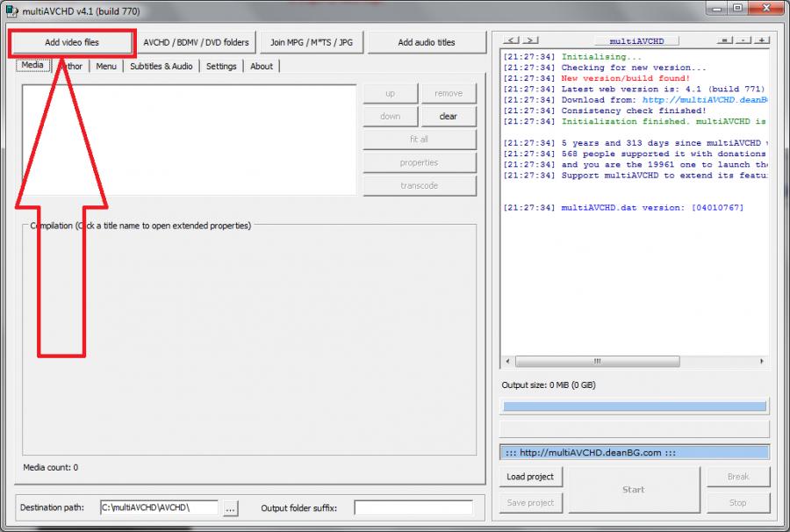Click the log panel's right angle button
This screenshot has height=532, width=790.
click(530, 40)
